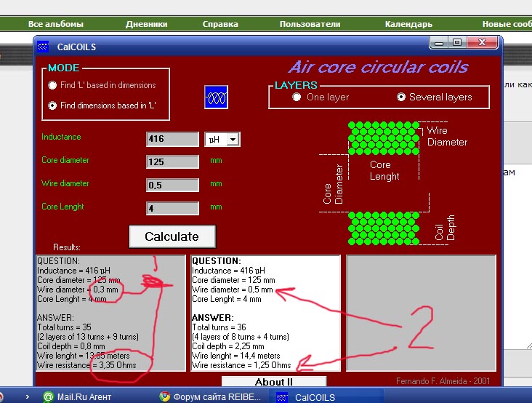Open Пользователи in the forum menu
532x403 pixels.
[x=310, y=24]
